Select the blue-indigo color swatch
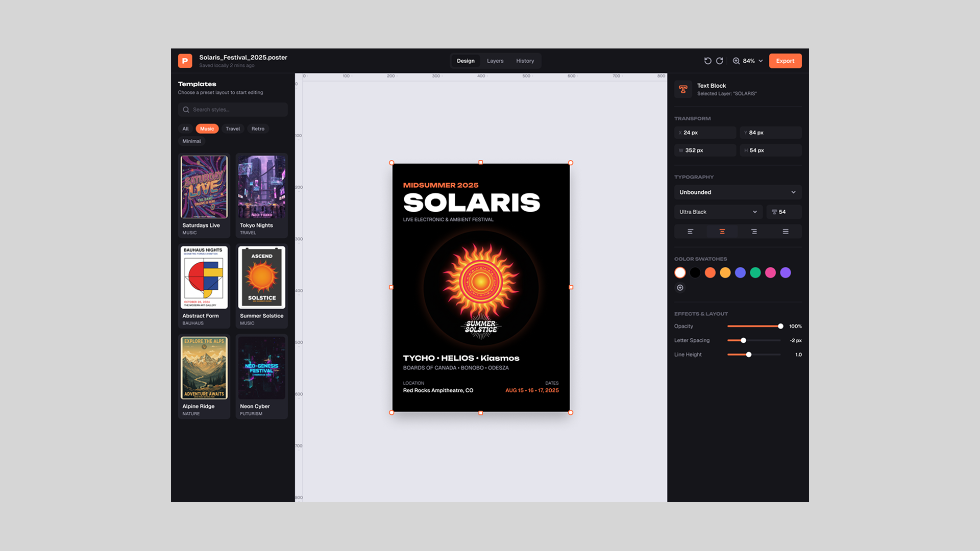 pyautogui.click(x=740, y=273)
